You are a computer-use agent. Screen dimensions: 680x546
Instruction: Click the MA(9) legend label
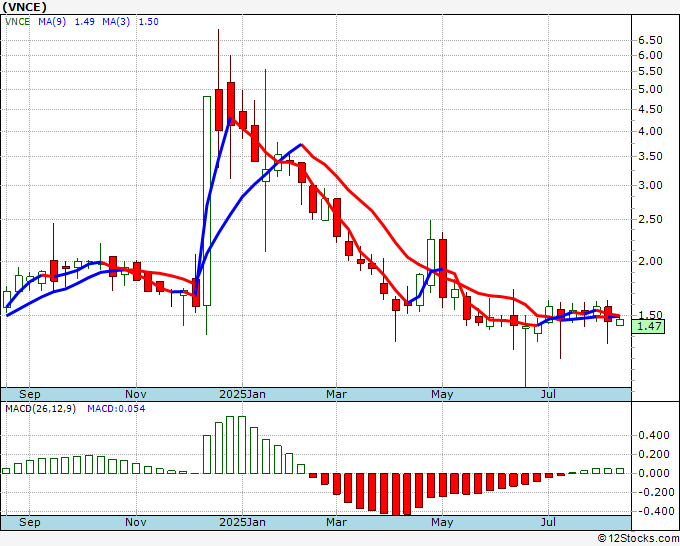[x=52, y=22]
